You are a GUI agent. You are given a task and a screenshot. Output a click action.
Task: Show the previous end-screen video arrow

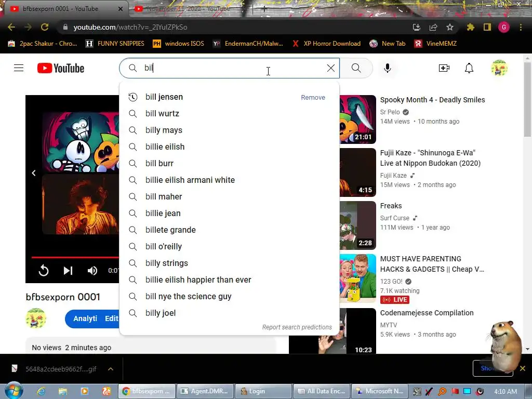coord(34,173)
